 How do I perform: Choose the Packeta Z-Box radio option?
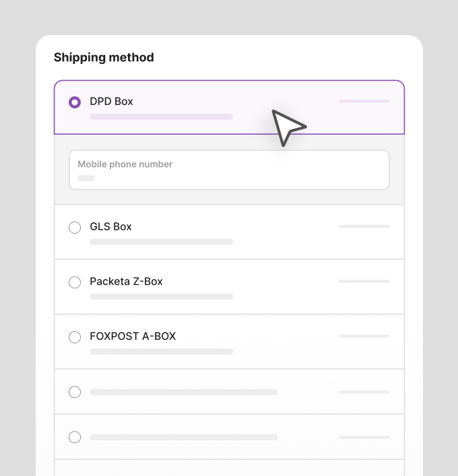pos(75,282)
